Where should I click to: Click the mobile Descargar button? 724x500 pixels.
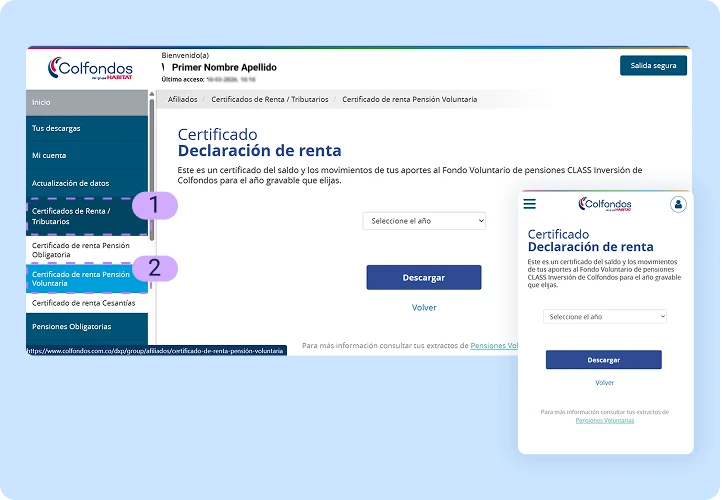(603, 360)
